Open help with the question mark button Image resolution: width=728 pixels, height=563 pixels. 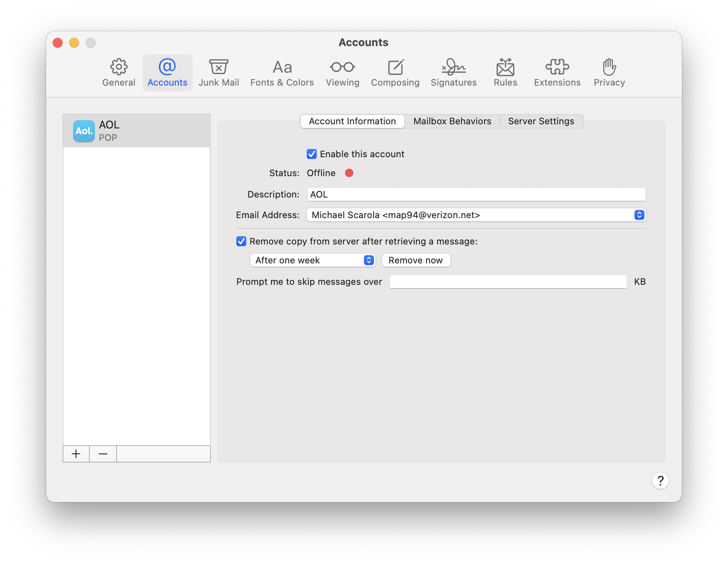tap(660, 481)
